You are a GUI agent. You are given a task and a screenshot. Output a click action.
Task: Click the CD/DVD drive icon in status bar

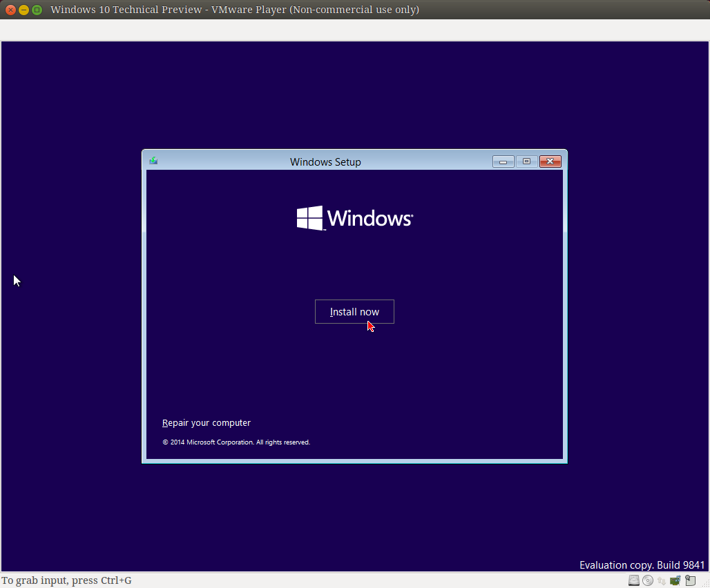(x=648, y=580)
